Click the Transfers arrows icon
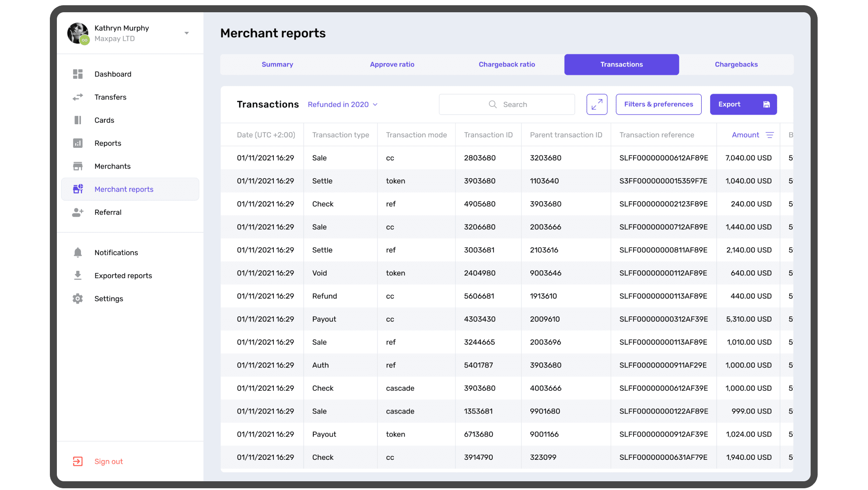 pos(78,97)
